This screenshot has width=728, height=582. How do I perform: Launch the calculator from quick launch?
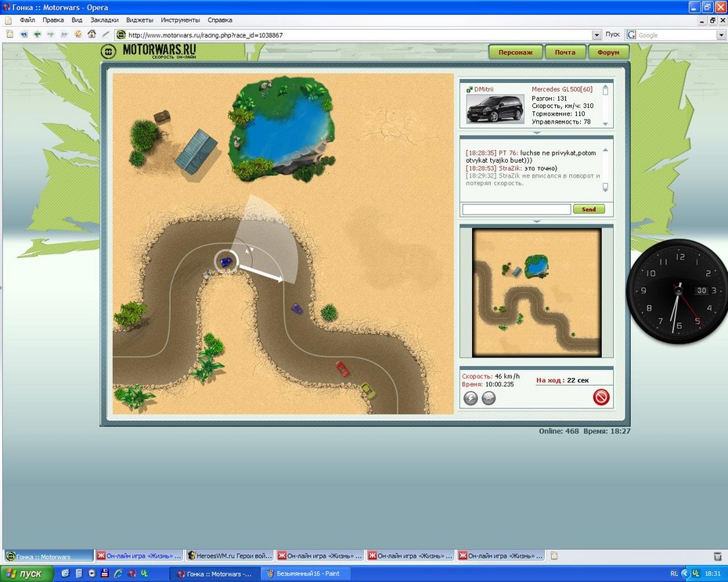[79, 573]
